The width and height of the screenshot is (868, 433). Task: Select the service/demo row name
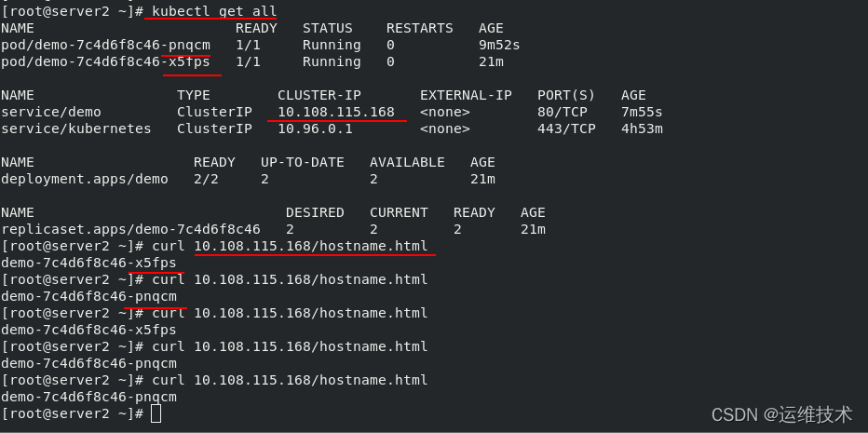click(x=51, y=112)
